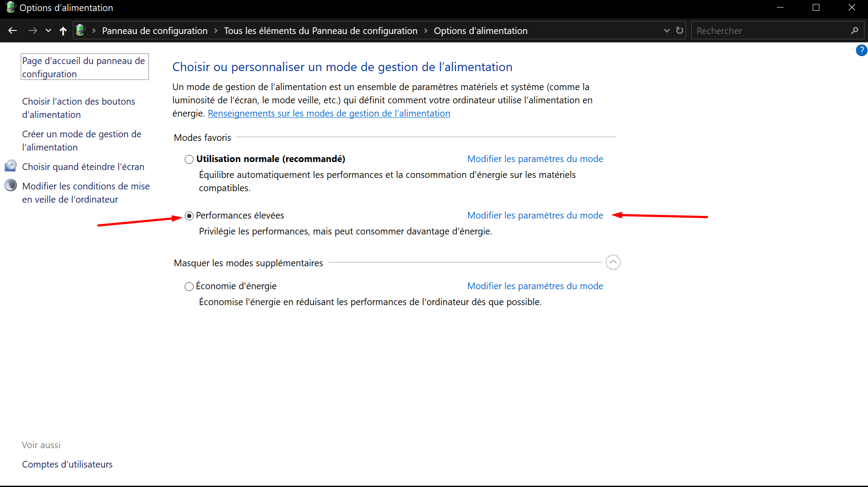This screenshot has width=868, height=487.
Task: Select Économie d'énergie radio button
Action: [189, 286]
